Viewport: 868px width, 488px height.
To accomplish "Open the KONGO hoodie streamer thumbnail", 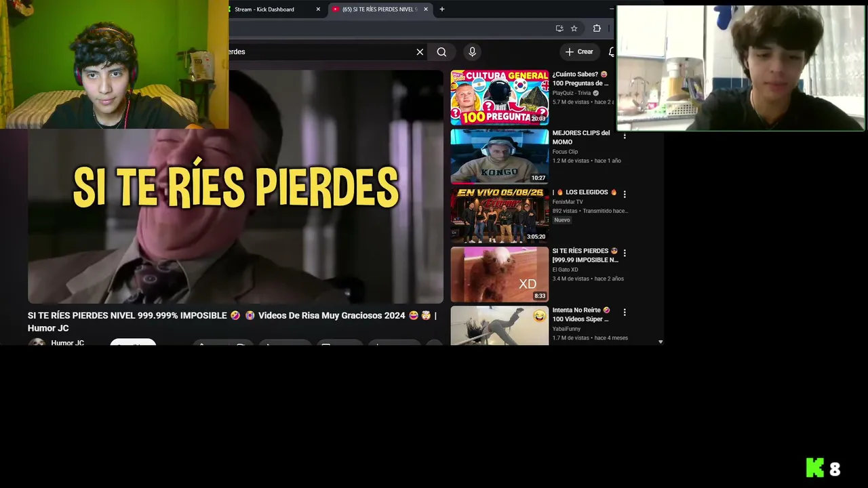I will point(500,156).
